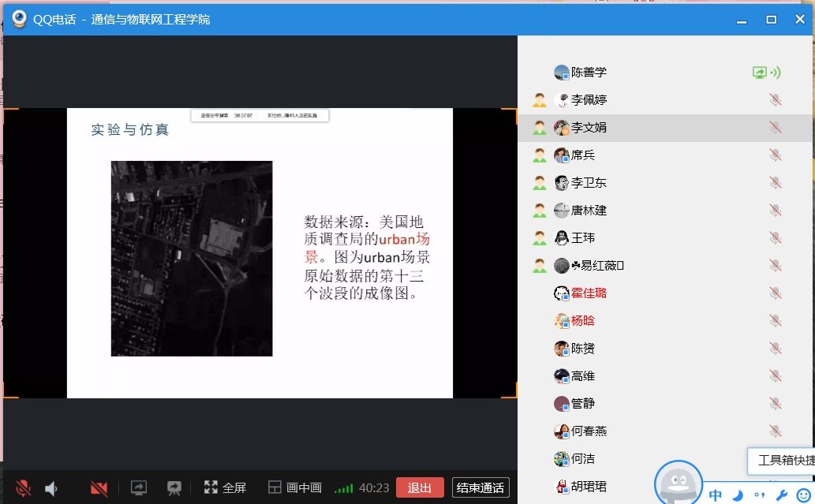Click the presentation demo icon
Viewport: 815px width, 504px height.
pyautogui.click(x=174, y=488)
